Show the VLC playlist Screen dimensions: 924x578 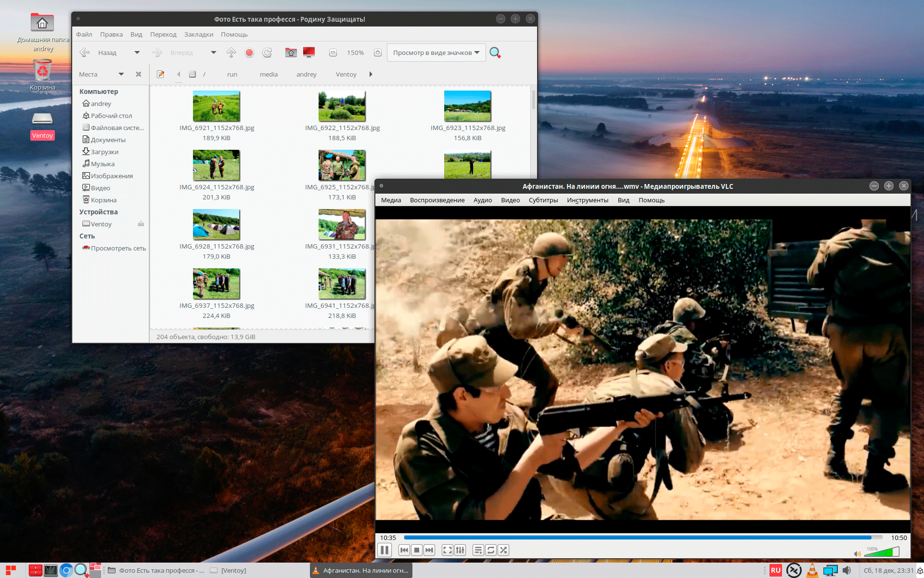[478, 550]
